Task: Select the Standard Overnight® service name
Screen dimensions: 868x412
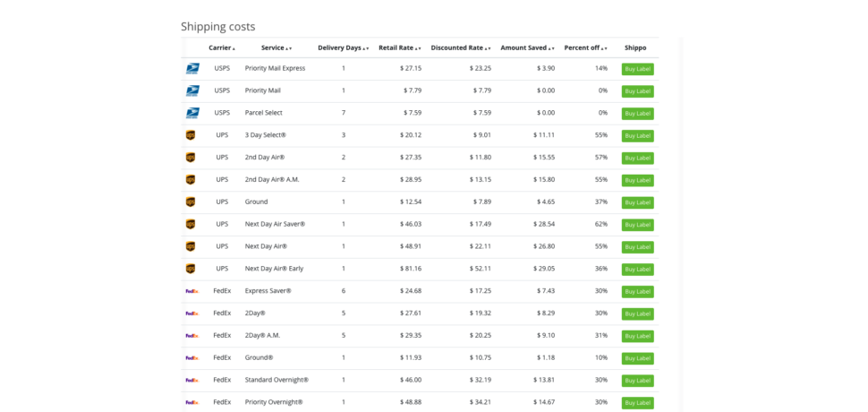Action: 277,380
